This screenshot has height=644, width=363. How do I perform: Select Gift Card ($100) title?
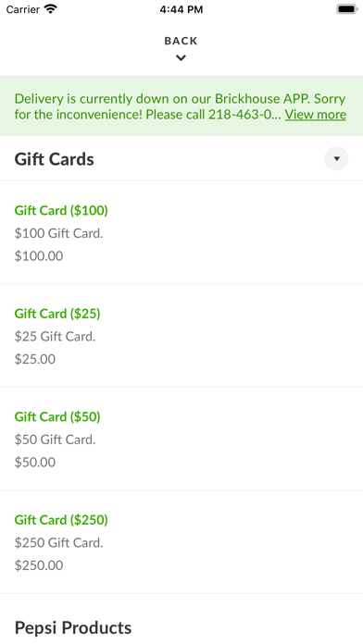[x=61, y=210]
